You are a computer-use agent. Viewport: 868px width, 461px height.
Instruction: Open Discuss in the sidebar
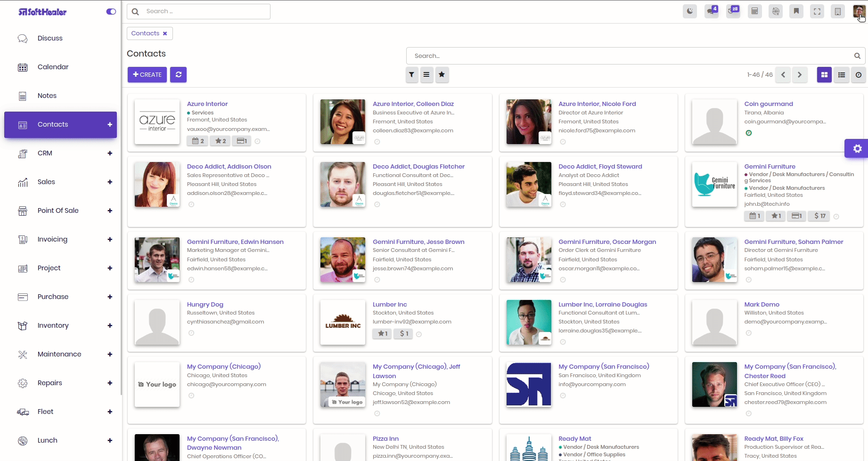click(x=50, y=38)
